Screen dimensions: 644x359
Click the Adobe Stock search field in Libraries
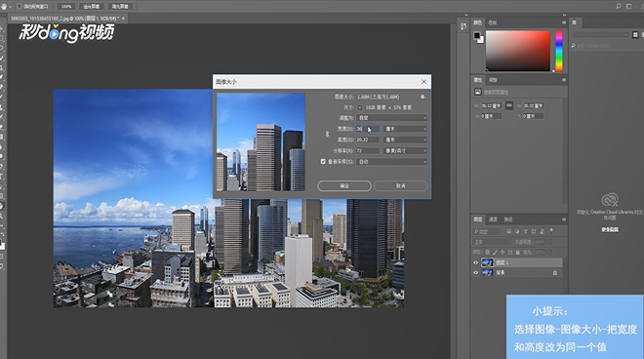point(607,46)
